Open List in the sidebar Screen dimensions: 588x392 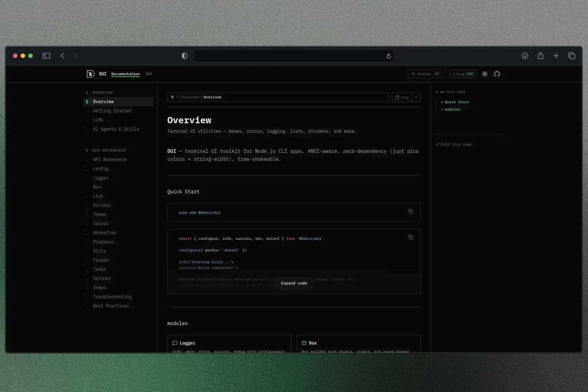point(98,196)
